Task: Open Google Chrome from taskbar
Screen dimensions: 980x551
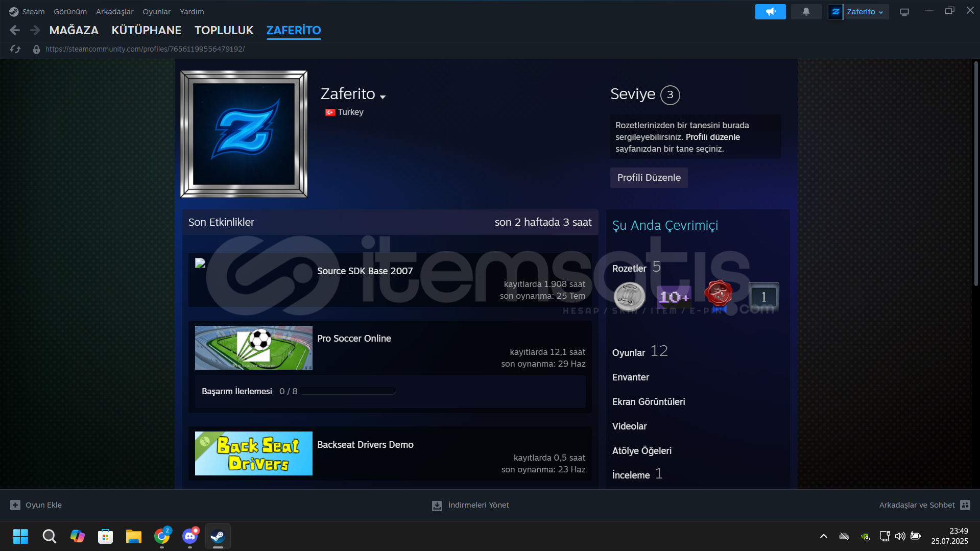Action: (x=162, y=536)
